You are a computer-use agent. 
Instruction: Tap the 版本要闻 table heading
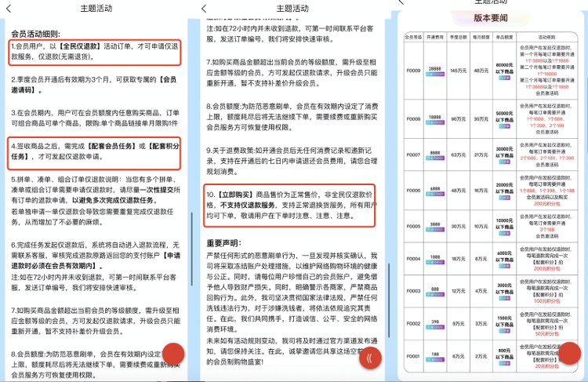click(x=491, y=19)
